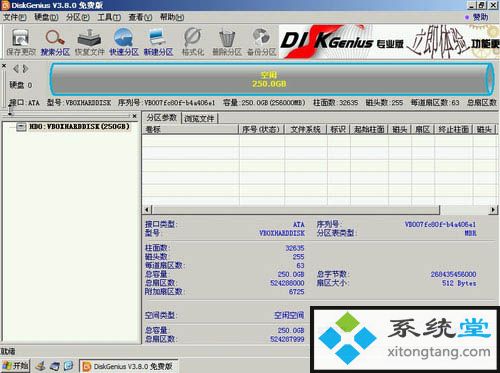Select HD0:VBOXHARDDISK in the disk tree
Screen dimensions: 500x373
coord(79,127)
